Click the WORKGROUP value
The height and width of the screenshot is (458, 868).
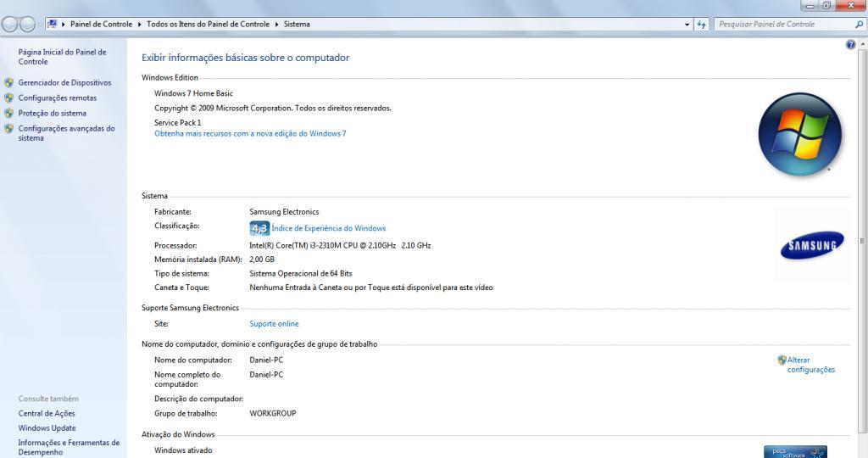273,413
